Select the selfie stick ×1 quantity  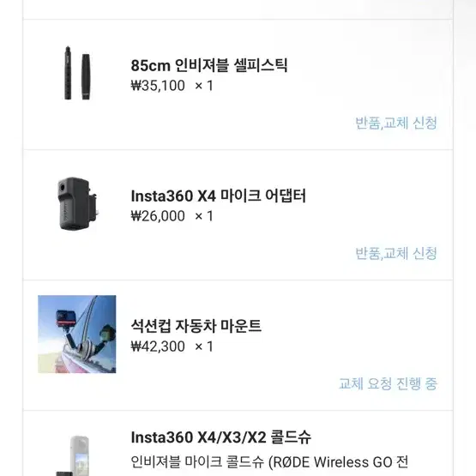(x=204, y=86)
